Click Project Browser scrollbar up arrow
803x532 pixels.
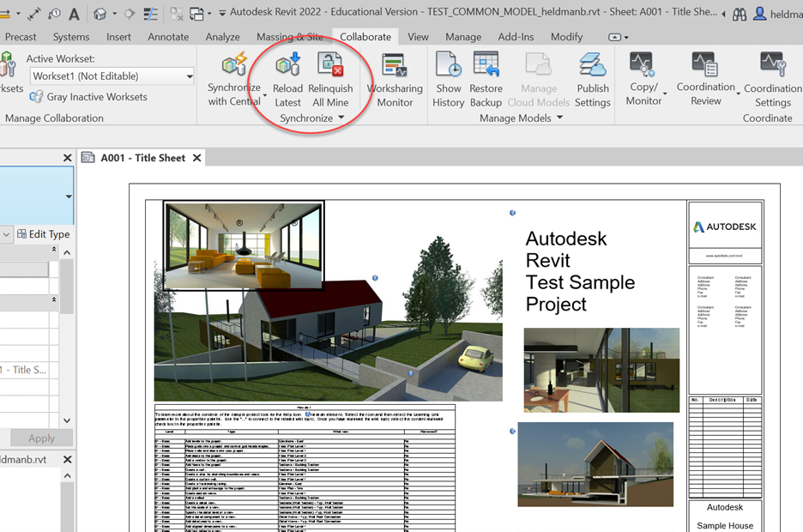[x=67, y=475]
